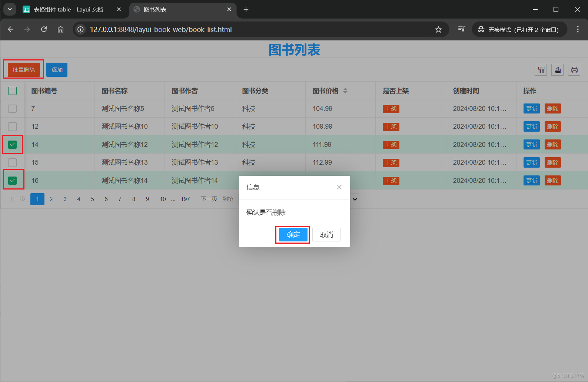The width and height of the screenshot is (588, 382).
Task: Reload the page with refresh icon
Action: [44, 29]
